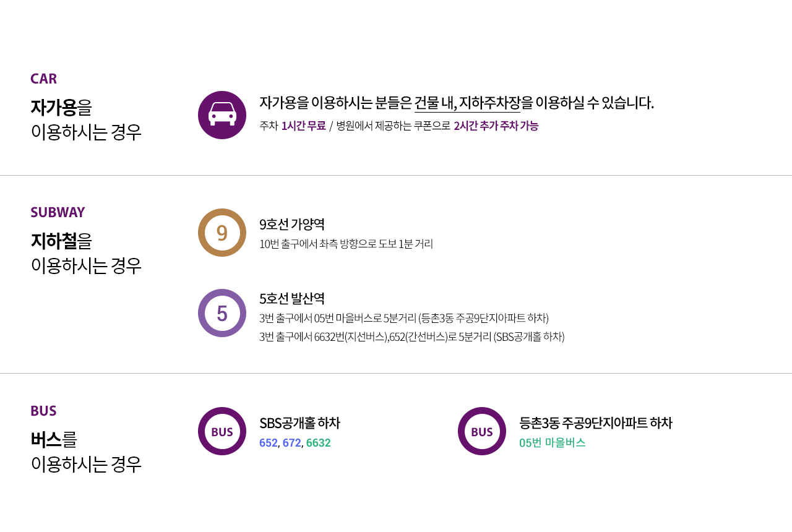This screenshot has height=532, width=792.
Task: Click the 05번 마을버스 text
Action: (x=553, y=443)
